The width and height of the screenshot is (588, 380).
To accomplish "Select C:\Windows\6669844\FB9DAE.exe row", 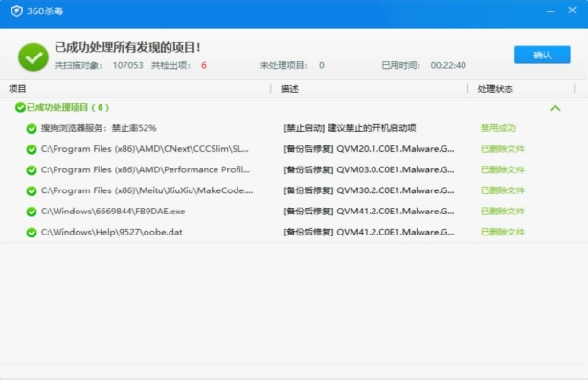I will coord(113,212).
